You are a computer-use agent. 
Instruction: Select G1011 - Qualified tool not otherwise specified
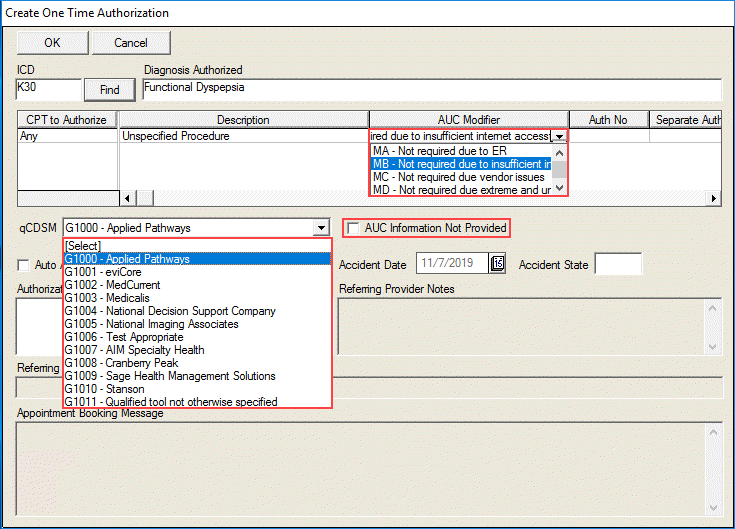click(x=171, y=402)
